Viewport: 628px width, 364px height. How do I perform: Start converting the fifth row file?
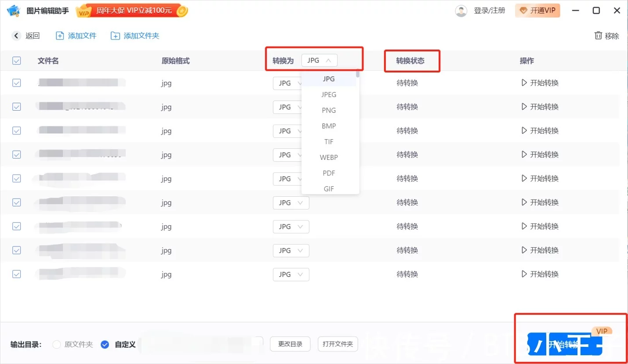click(540, 178)
